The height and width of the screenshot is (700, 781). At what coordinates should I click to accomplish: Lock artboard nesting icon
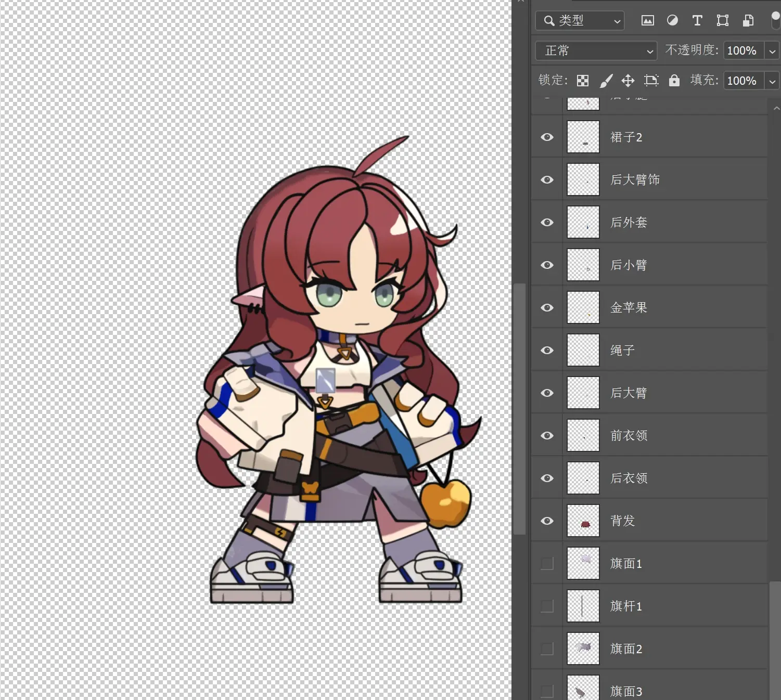pyautogui.click(x=651, y=81)
